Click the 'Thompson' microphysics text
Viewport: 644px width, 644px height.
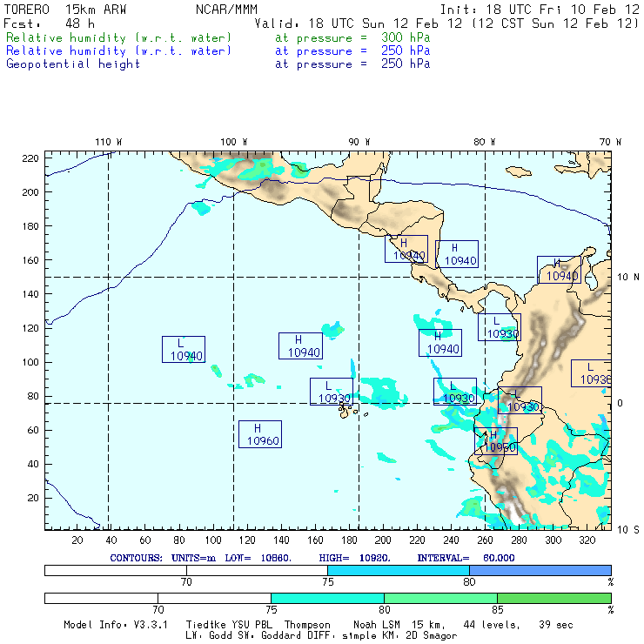pyautogui.click(x=307, y=625)
